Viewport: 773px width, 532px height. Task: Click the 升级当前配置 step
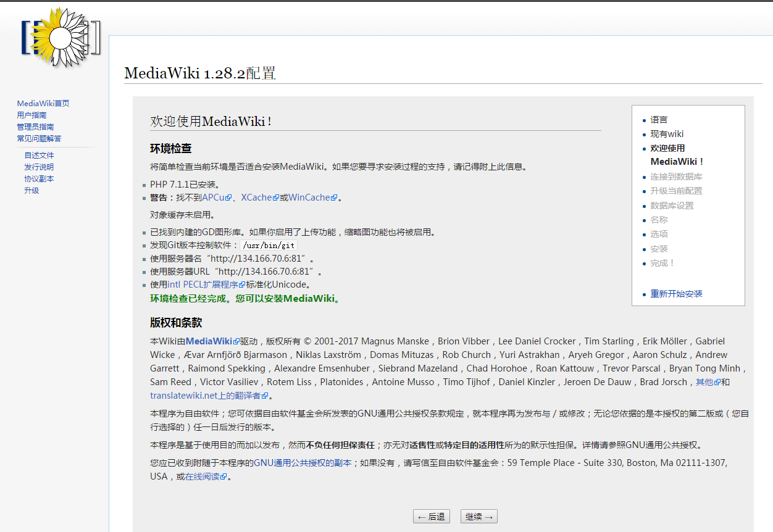coord(676,191)
